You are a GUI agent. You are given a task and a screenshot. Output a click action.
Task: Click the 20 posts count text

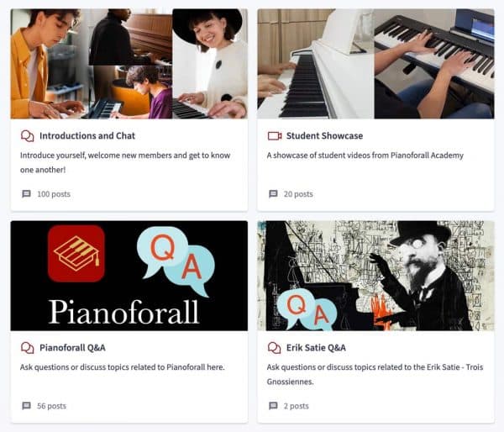(x=298, y=194)
